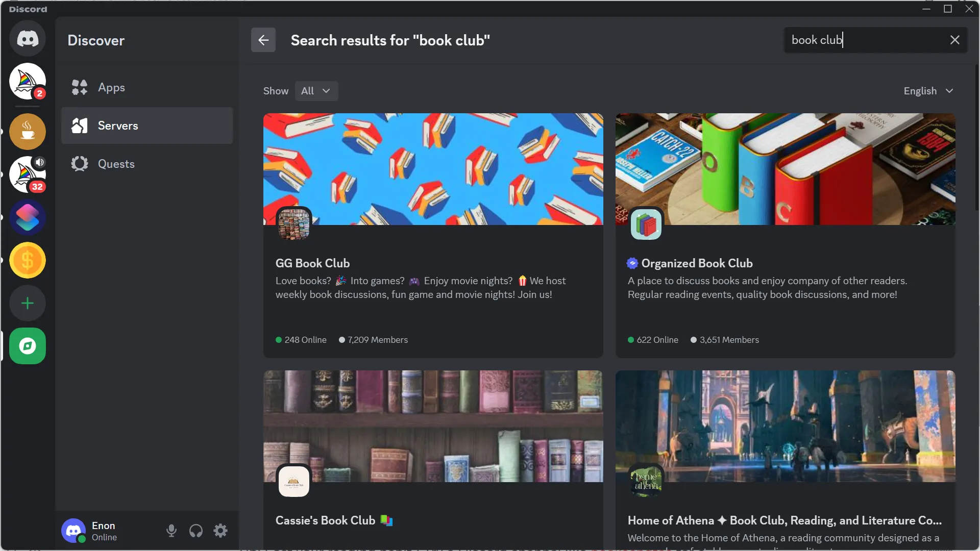
Task: Click the 3,651 Members count
Action: 725,340
